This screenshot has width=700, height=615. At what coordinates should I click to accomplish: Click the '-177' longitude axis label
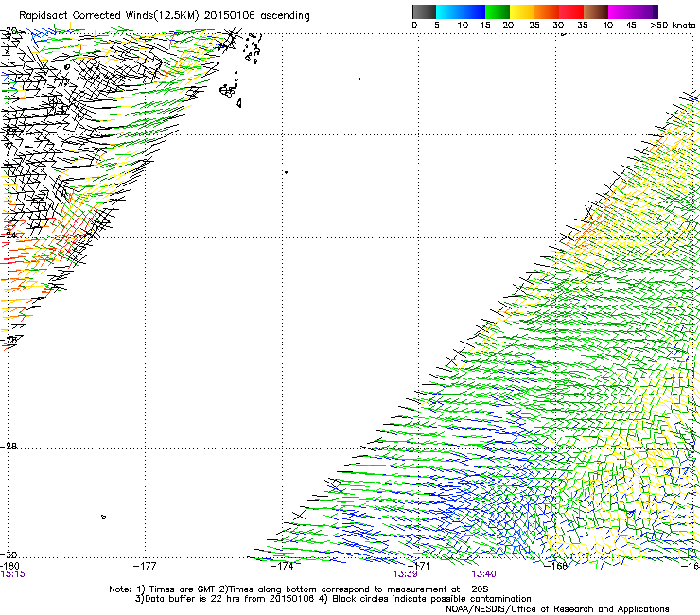click(x=145, y=566)
